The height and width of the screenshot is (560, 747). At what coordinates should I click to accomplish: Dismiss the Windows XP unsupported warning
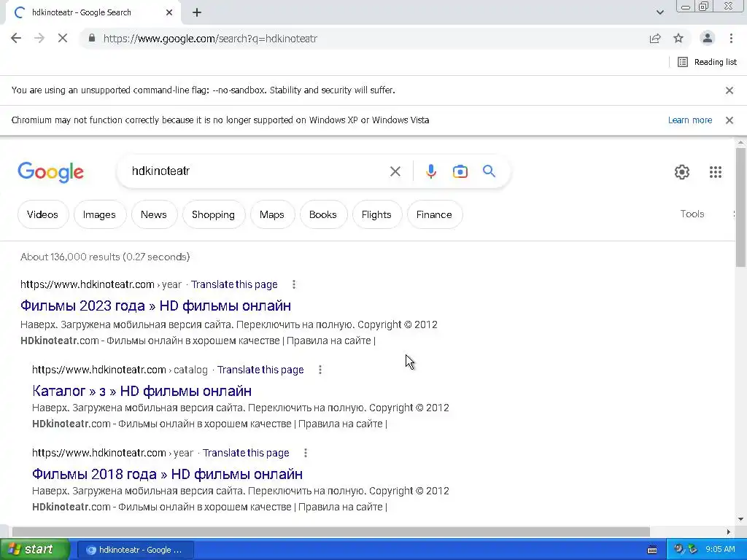(x=729, y=120)
